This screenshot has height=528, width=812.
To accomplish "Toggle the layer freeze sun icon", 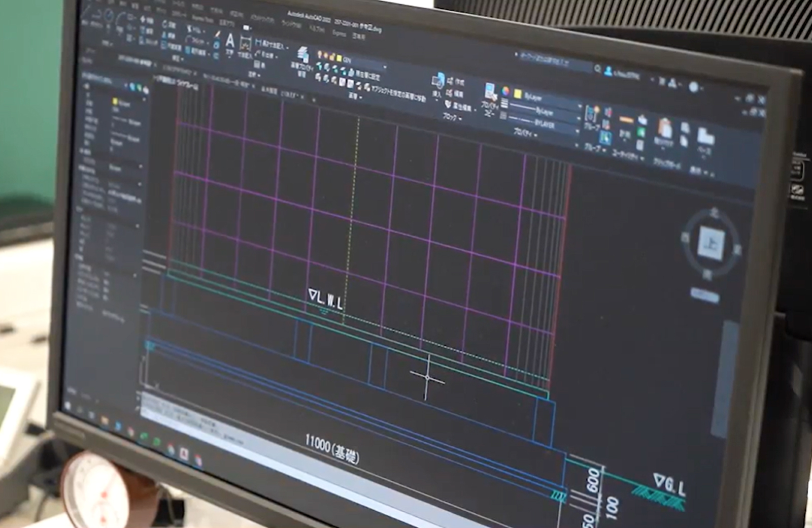I will pyautogui.click(x=326, y=55).
